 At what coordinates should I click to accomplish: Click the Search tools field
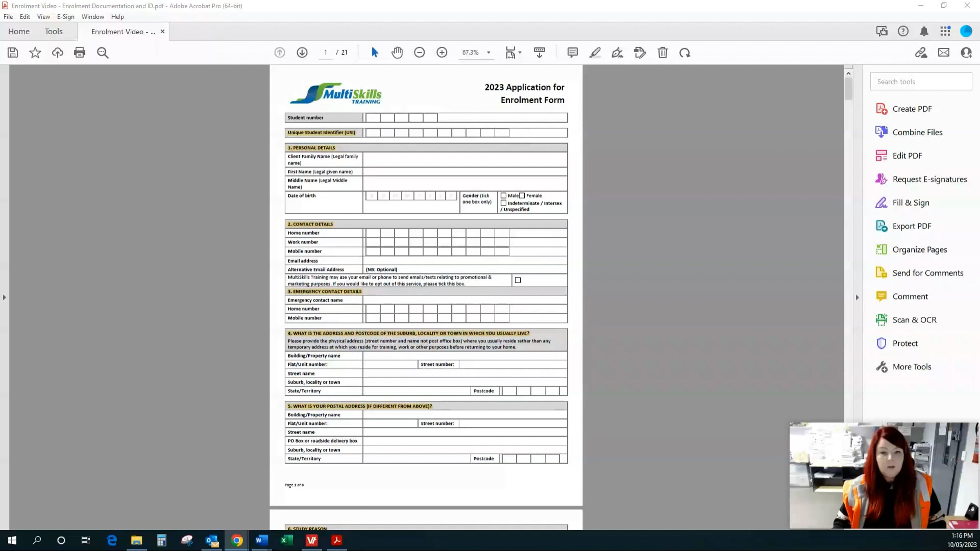pyautogui.click(x=921, y=82)
